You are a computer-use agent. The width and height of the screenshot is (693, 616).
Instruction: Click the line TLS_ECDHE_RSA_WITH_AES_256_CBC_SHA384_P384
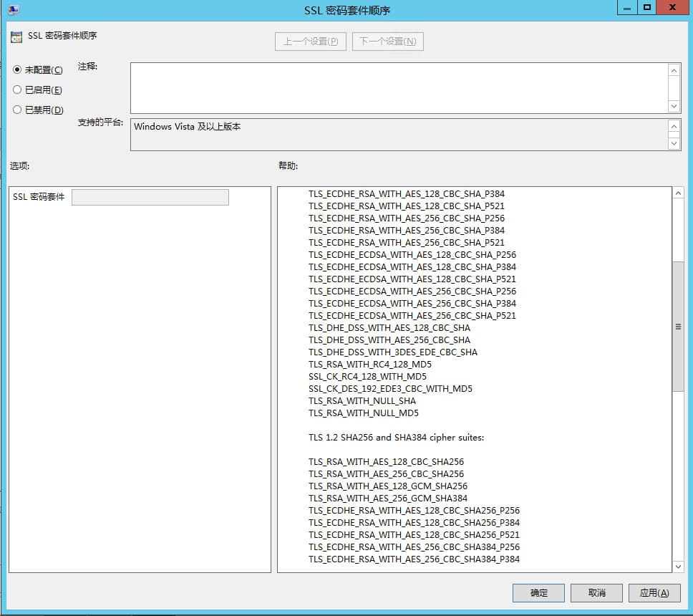click(414, 559)
